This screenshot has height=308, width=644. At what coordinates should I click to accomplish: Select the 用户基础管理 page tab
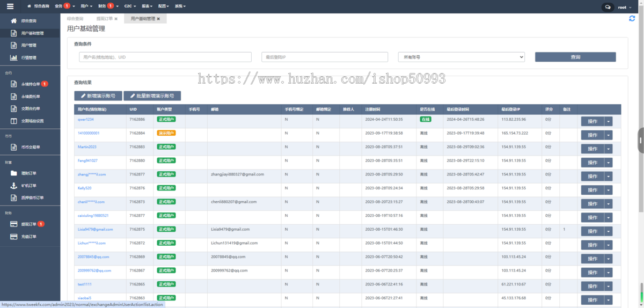coord(143,19)
